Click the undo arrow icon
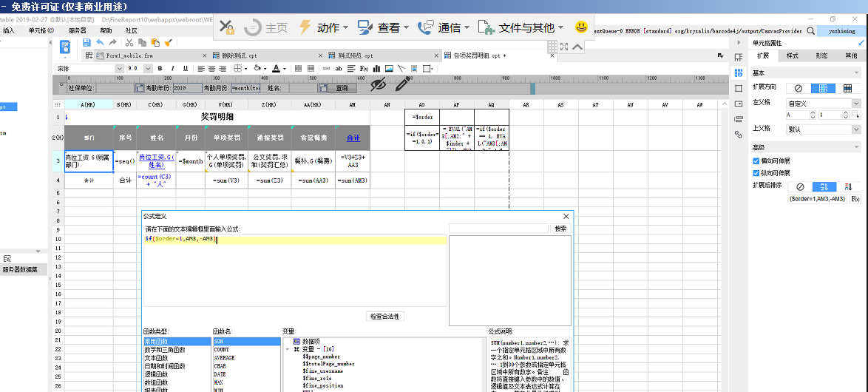The width and height of the screenshot is (868, 392). click(x=101, y=43)
